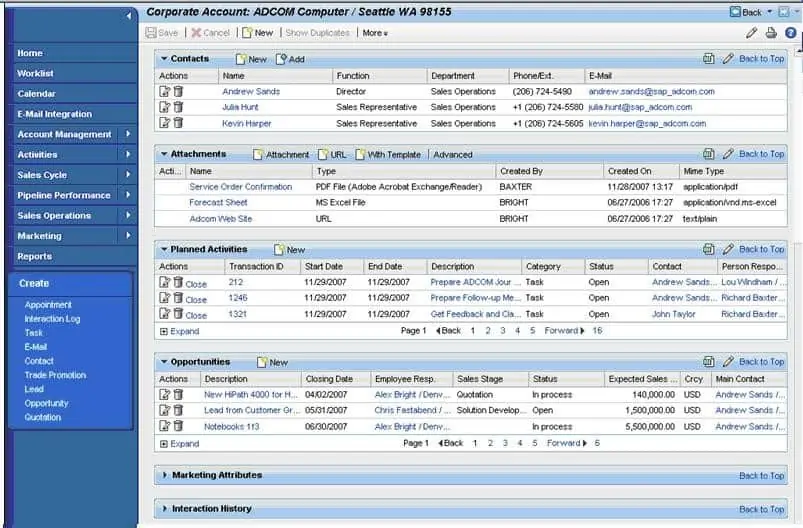Delete the Andrew Sands contact
Viewport: 803px width, 528px height.
point(178,91)
